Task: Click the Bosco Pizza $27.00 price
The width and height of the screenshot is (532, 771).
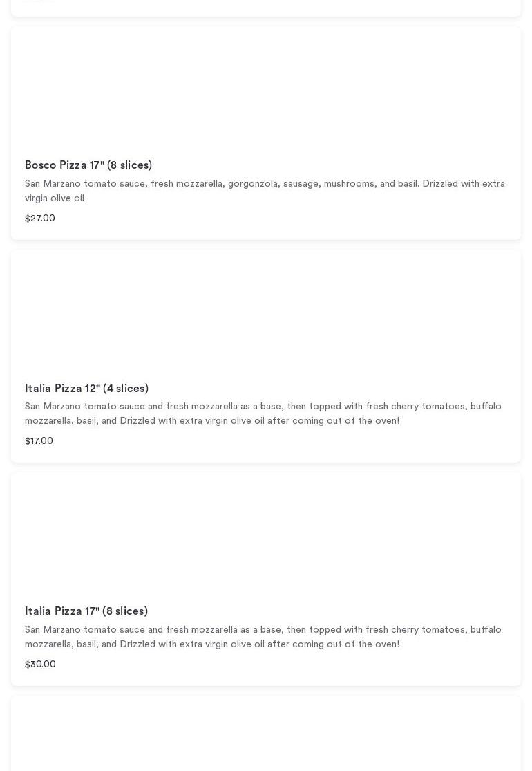Action: coord(40,219)
